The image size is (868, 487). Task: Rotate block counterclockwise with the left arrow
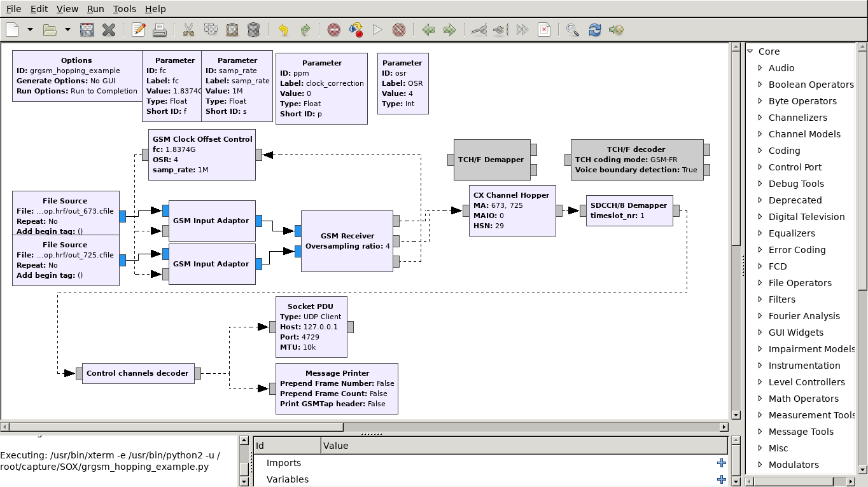(x=428, y=29)
